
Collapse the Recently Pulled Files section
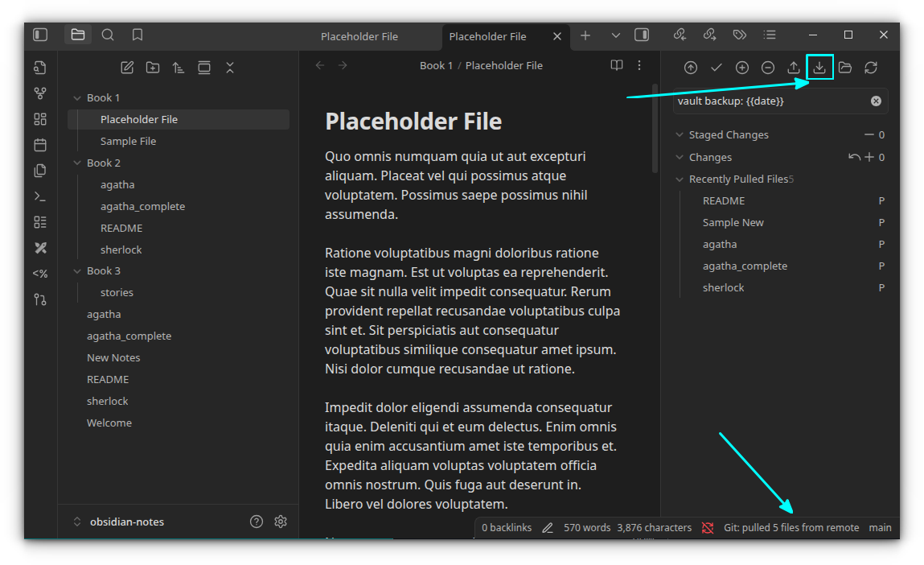(x=680, y=179)
